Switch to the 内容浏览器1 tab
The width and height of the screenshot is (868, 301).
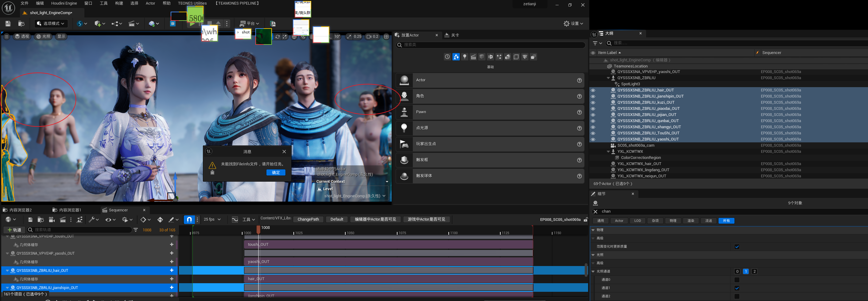pyautogui.click(x=70, y=210)
